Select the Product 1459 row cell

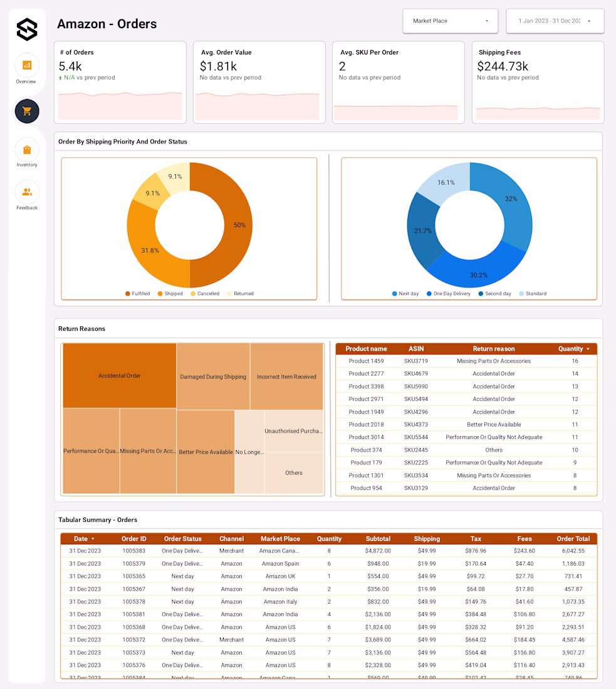(x=366, y=361)
